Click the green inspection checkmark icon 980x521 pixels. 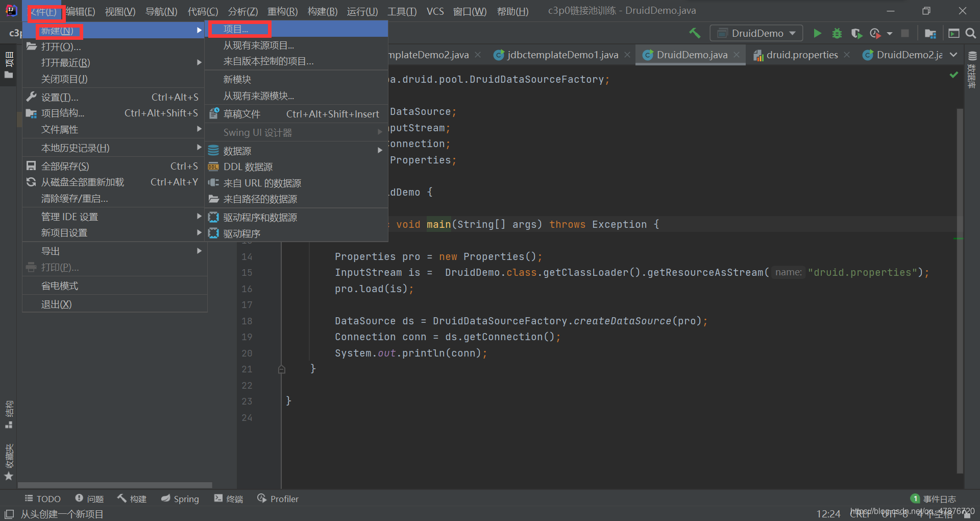953,75
